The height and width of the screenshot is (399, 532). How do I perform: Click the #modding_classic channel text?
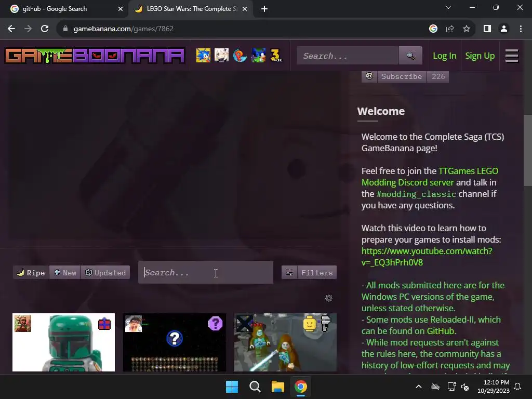click(x=416, y=194)
